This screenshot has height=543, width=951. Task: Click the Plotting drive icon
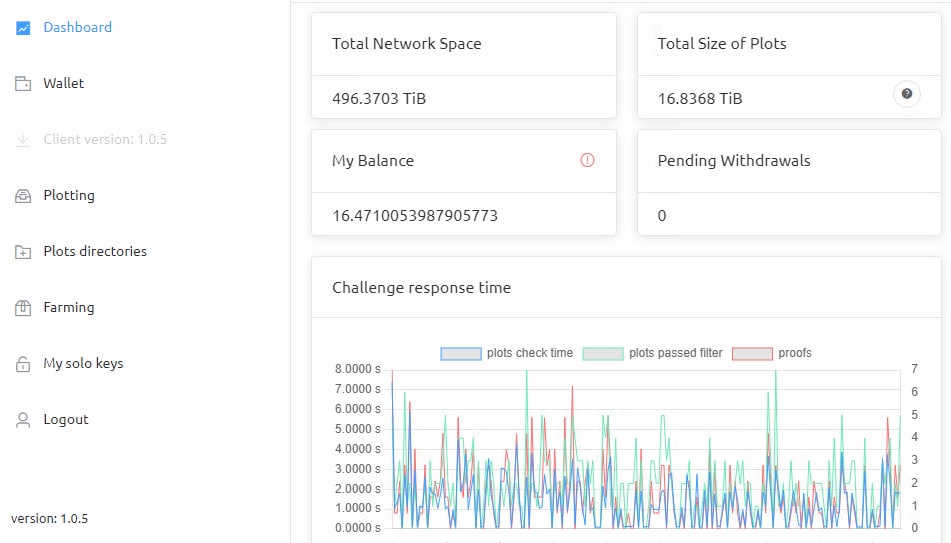tap(23, 196)
